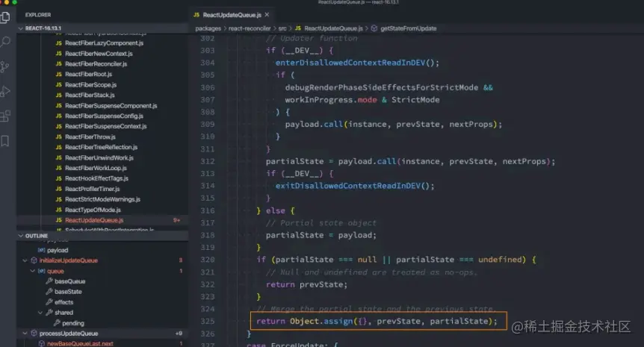Open ReactFiberThrow.js file
Screen dimensions: 644x347
click(x=90, y=137)
